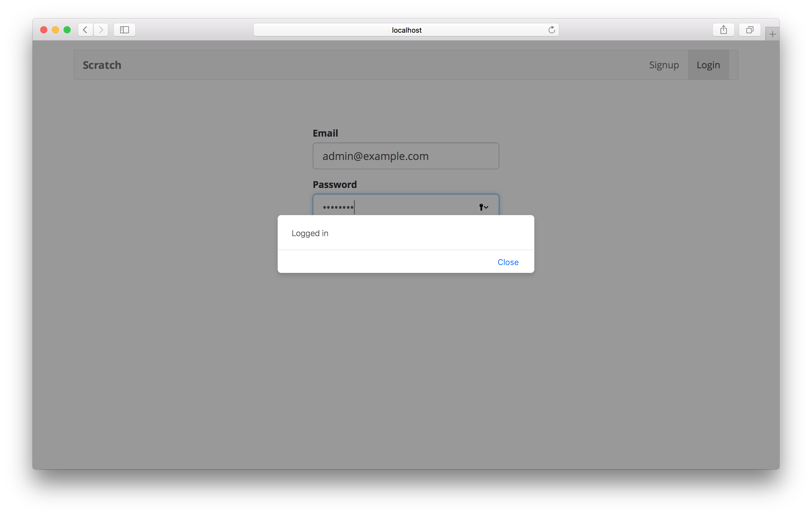This screenshot has width=812, height=516.
Task: Click the Password label text
Action: tap(335, 185)
